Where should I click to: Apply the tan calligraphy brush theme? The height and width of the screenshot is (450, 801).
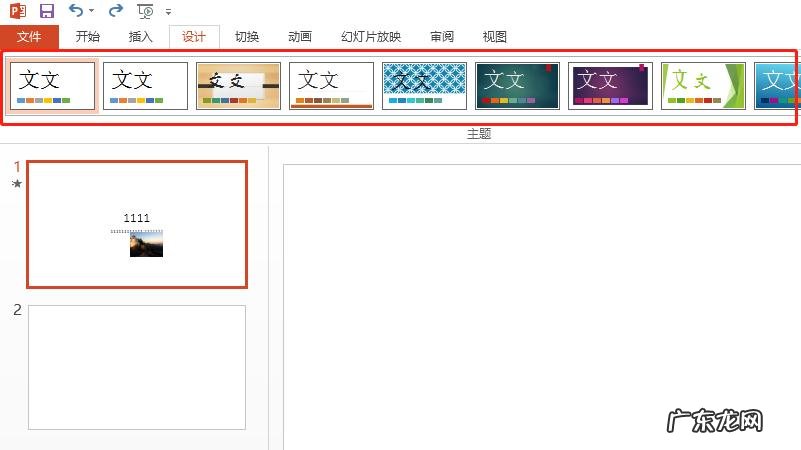coord(239,86)
